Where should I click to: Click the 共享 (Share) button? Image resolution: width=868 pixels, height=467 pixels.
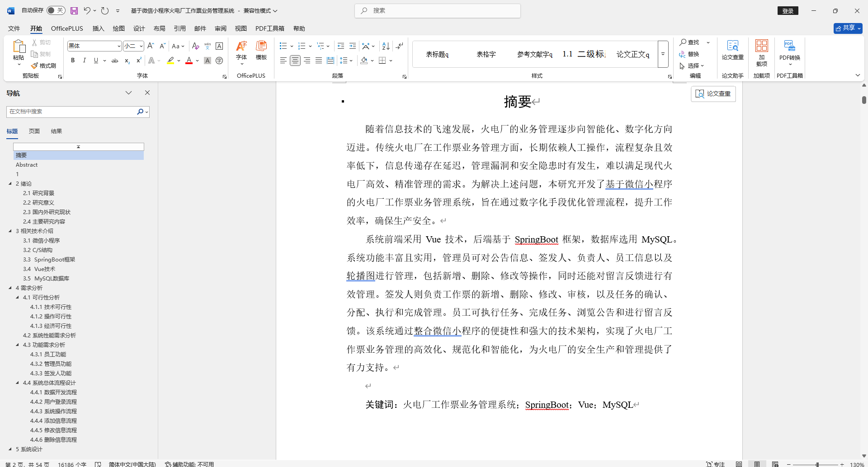click(846, 28)
